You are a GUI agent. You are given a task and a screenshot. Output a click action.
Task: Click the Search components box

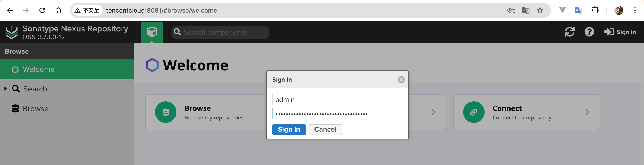[x=220, y=32]
